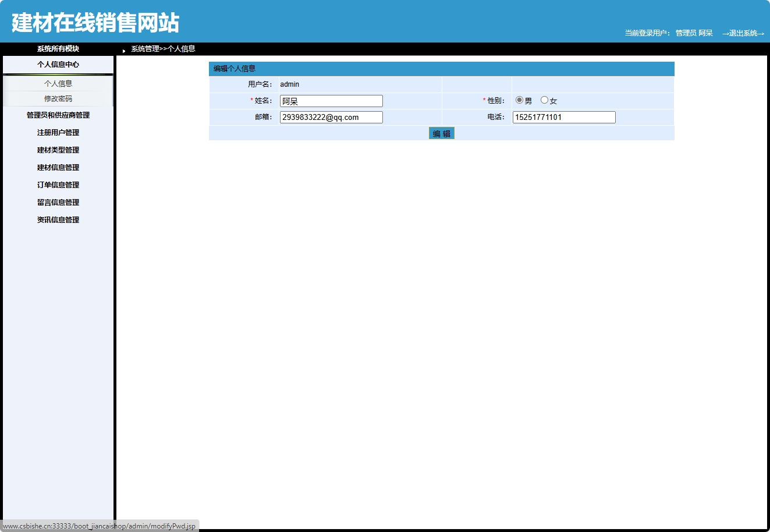Open 留言信息管理 from the sidebar

57,202
